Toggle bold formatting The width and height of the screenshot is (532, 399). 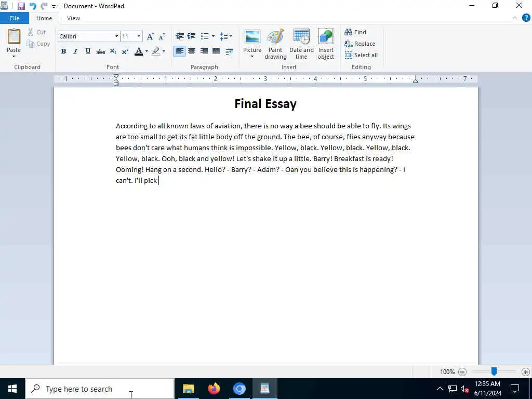click(x=63, y=51)
